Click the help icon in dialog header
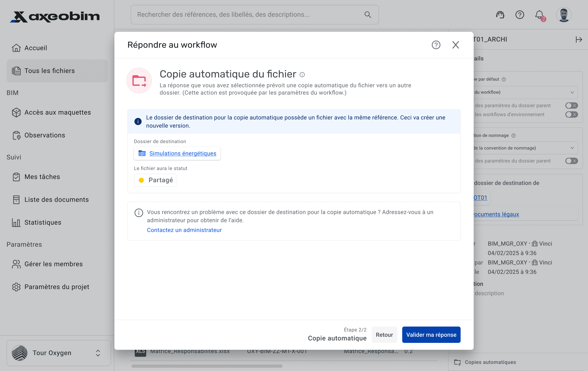This screenshot has height=371, width=588. click(x=436, y=45)
